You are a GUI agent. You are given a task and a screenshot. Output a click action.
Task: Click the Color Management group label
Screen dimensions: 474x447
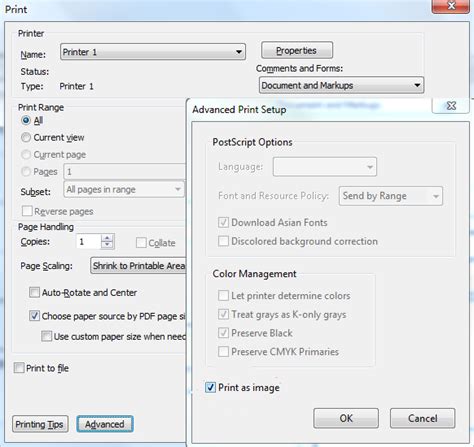[x=254, y=274]
